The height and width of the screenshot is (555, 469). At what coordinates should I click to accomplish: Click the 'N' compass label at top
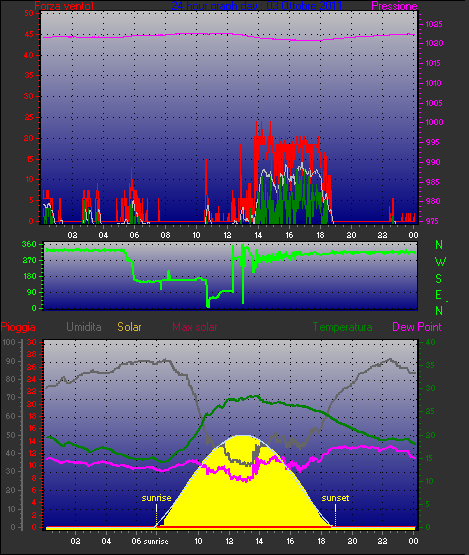click(x=439, y=245)
